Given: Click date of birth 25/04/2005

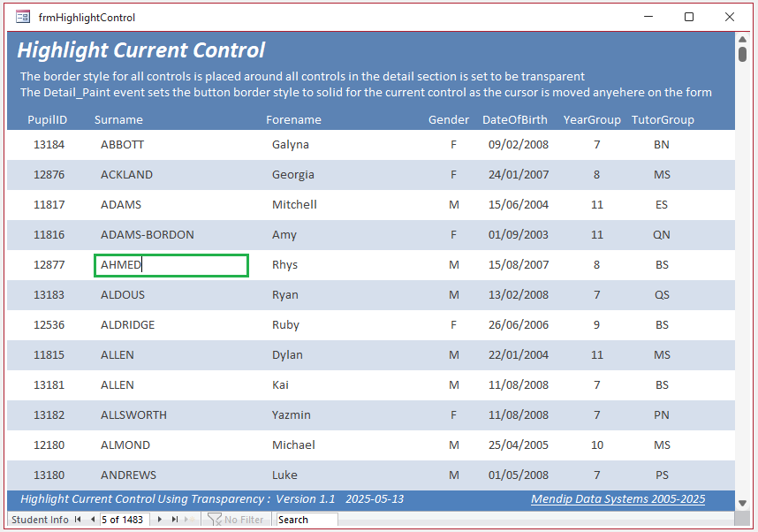Looking at the screenshot, I should (x=519, y=445).
